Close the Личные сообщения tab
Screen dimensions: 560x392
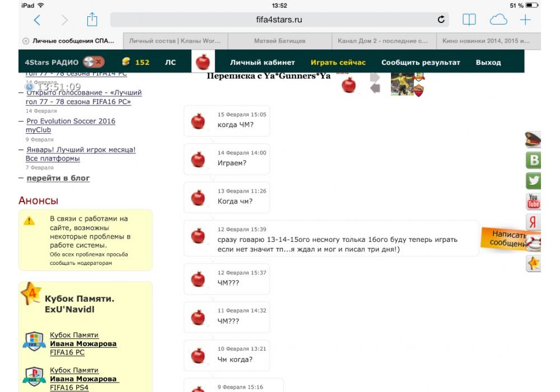[26, 41]
